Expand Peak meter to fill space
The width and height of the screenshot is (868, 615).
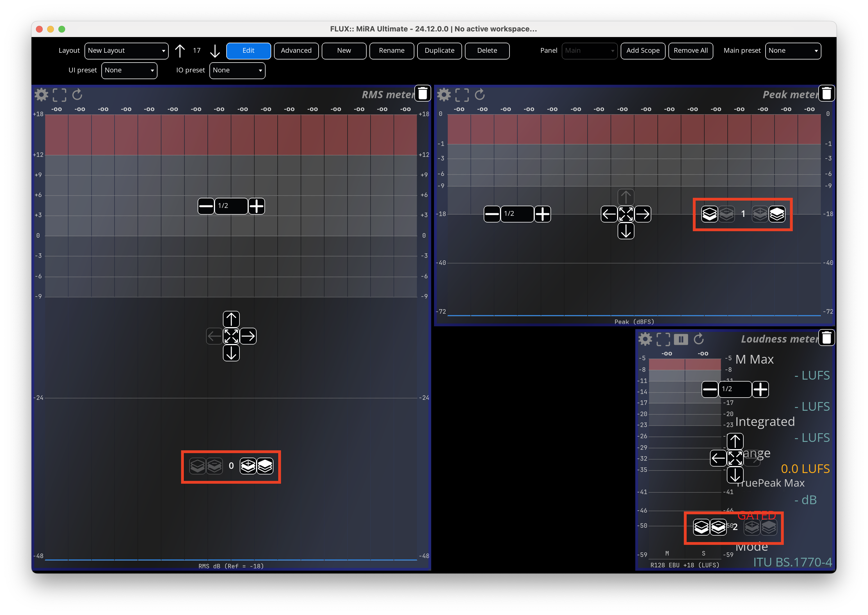(x=626, y=214)
